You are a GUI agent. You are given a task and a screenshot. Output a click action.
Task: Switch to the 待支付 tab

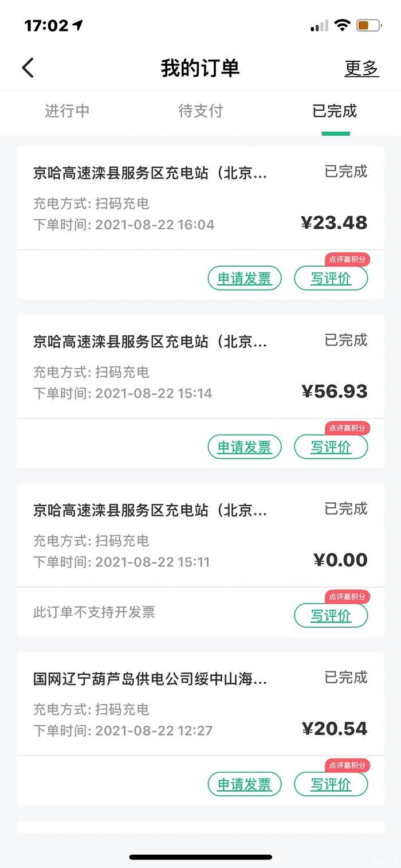coord(200,111)
